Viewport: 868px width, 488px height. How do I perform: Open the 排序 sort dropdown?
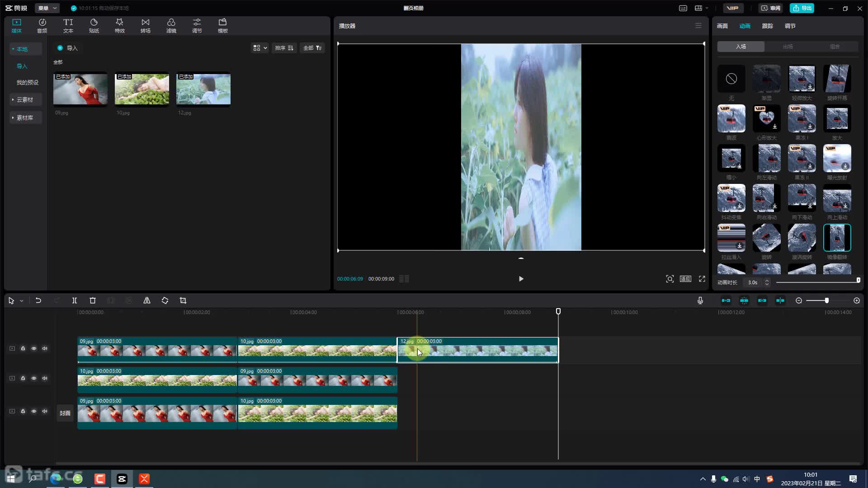tap(284, 48)
